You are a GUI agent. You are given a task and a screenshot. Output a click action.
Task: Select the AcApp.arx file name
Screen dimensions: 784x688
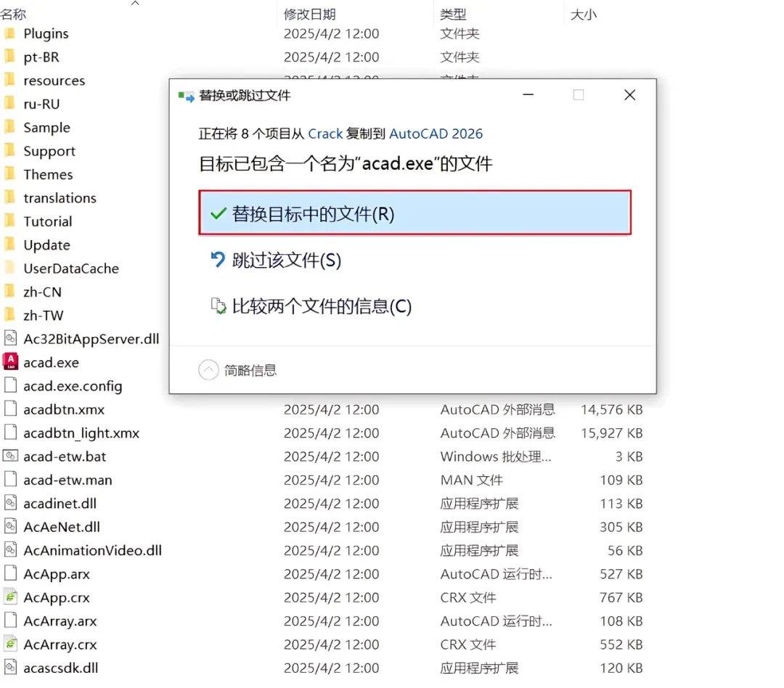coord(57,574)
